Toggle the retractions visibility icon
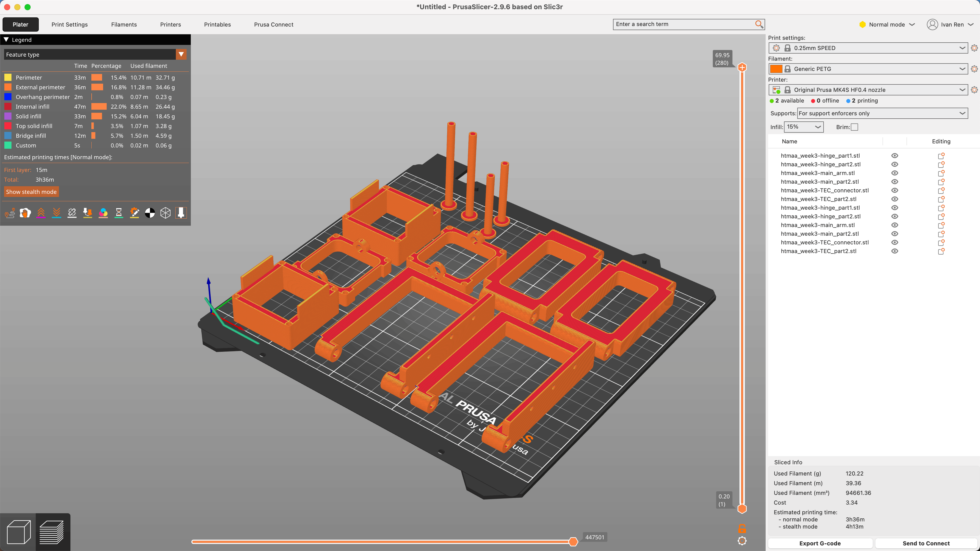Screen dimensions: 980x551 coord(41,213)
